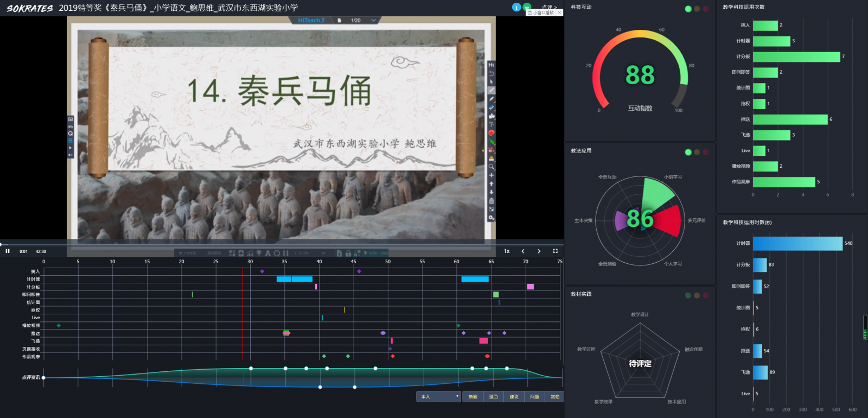Click the pink 计分板 marker near minute 70
This screenshot has height=418, width=868.
click(530, 287)
